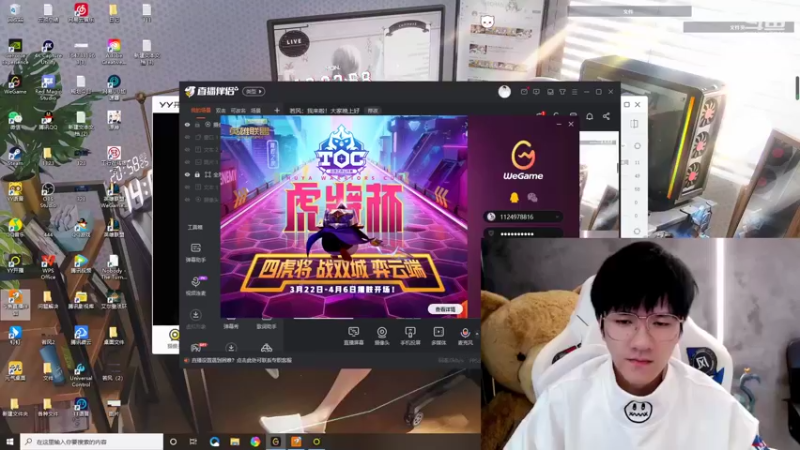Switch to the third scene tab

(x=238, y=110)
